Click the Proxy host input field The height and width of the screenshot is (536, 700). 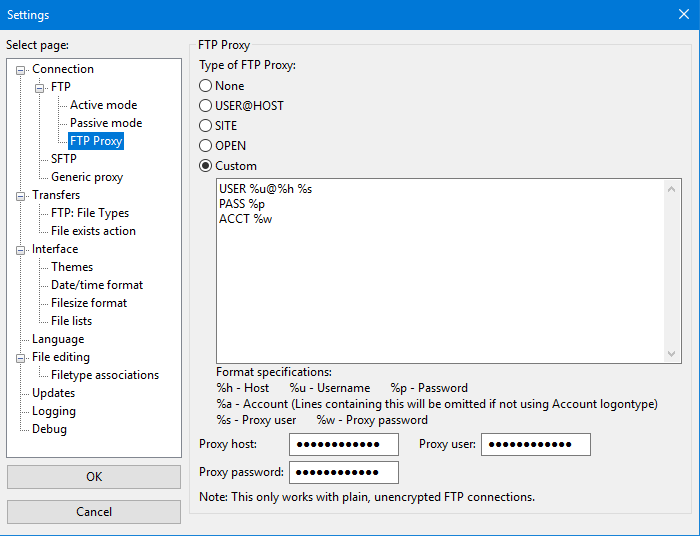tap(343, 444)
